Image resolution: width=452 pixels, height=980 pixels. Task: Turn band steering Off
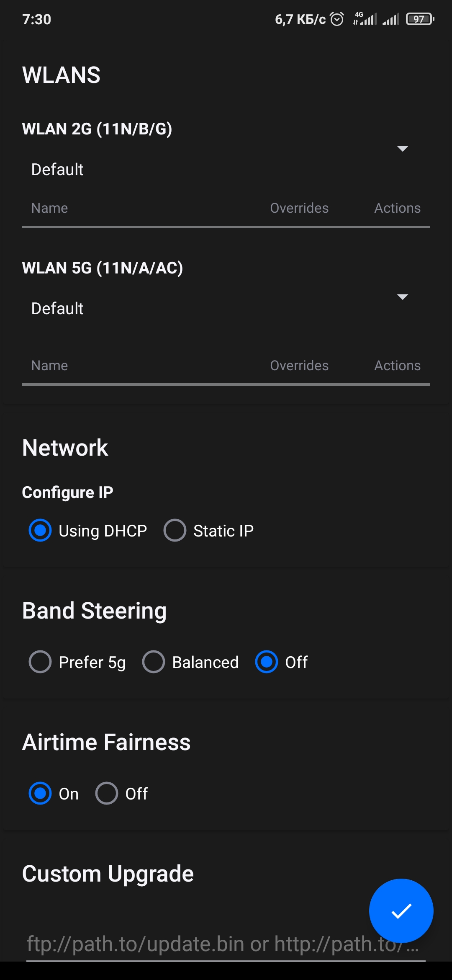click(x=267, y=662)
